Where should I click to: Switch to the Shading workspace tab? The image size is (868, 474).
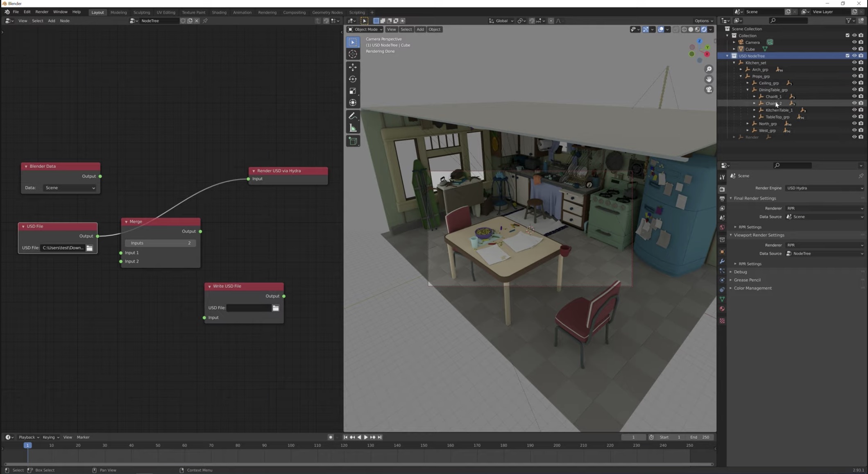219,12
